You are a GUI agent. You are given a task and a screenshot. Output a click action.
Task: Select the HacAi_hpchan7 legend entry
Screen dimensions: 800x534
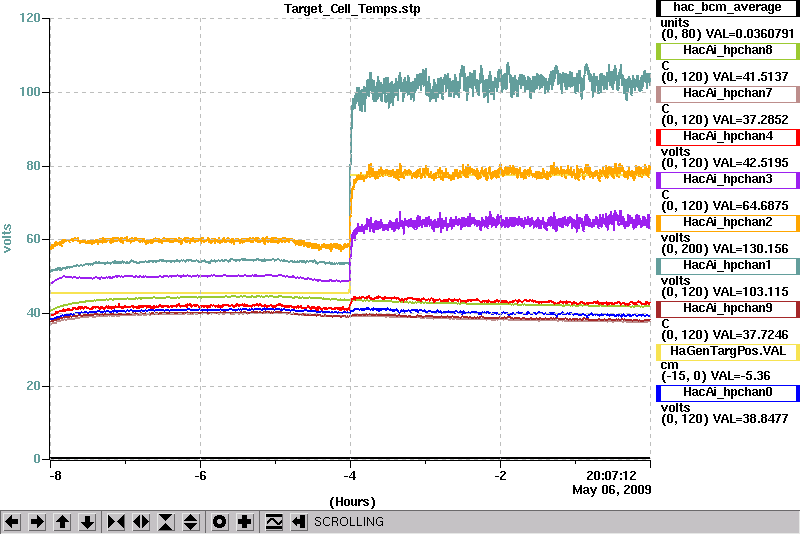(728, 94)
